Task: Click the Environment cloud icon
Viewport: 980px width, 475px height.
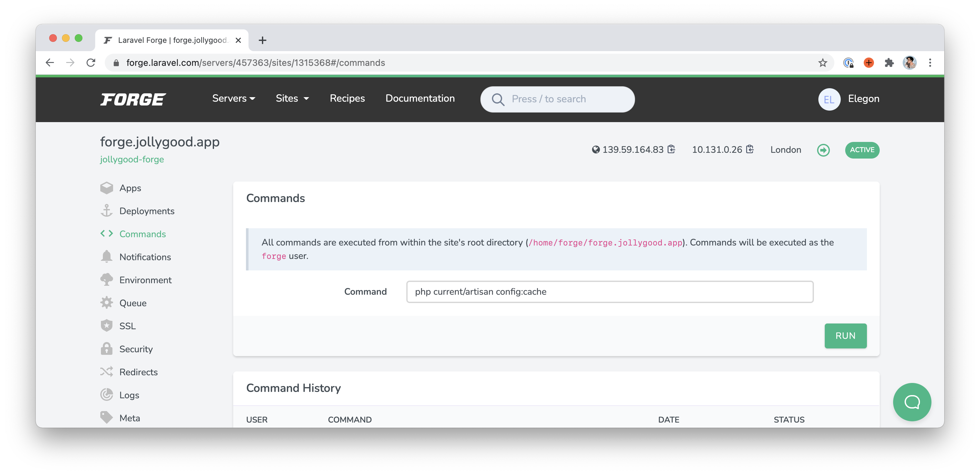Action: (x=107, y=279)
